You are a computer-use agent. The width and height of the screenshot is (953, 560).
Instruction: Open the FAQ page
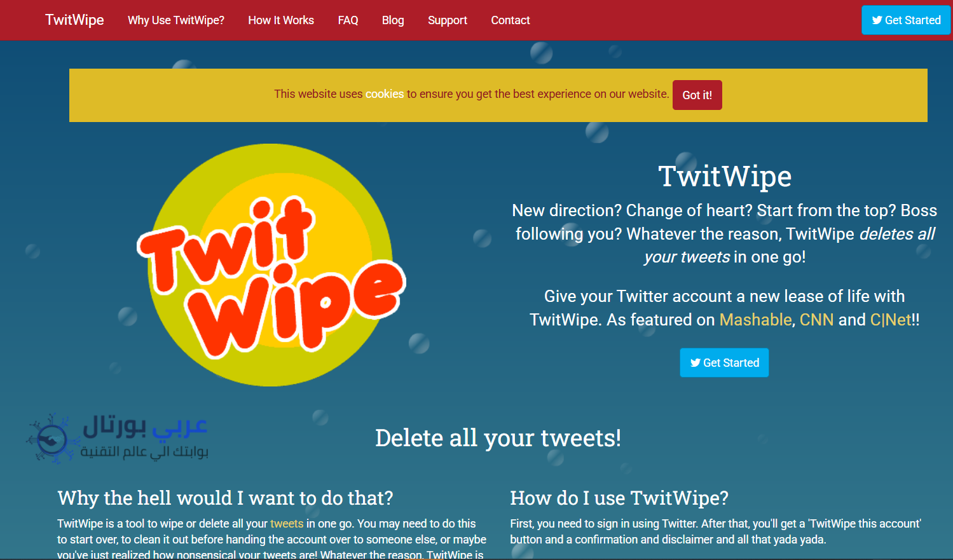pos(348,20)
